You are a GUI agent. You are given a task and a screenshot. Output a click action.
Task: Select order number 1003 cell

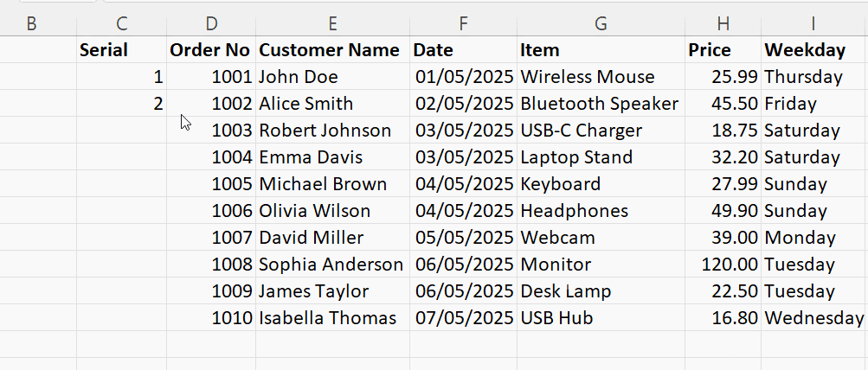pos(210,131)
